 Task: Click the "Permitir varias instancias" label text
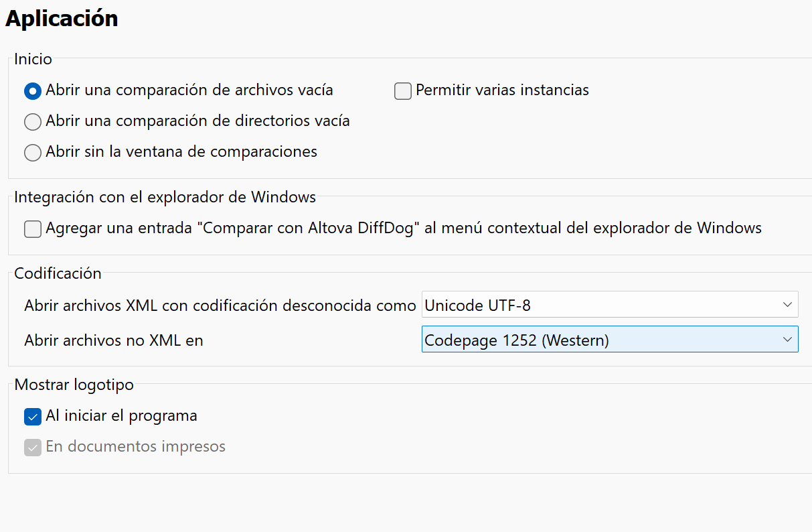pyautogui.click(x=501, y=90)
